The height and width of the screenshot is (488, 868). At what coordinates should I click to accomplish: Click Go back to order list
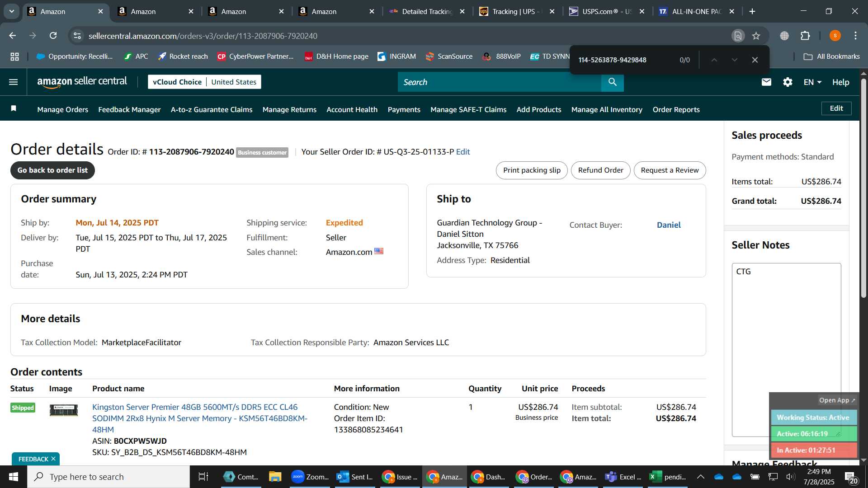point(52,170)
